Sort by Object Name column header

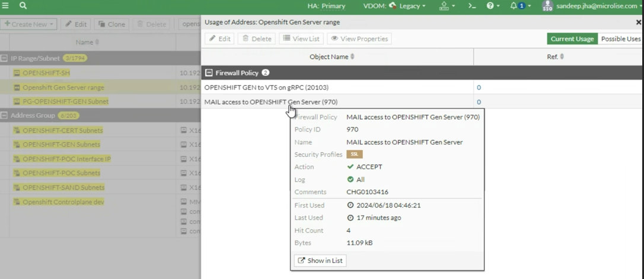tap(332, 57)
